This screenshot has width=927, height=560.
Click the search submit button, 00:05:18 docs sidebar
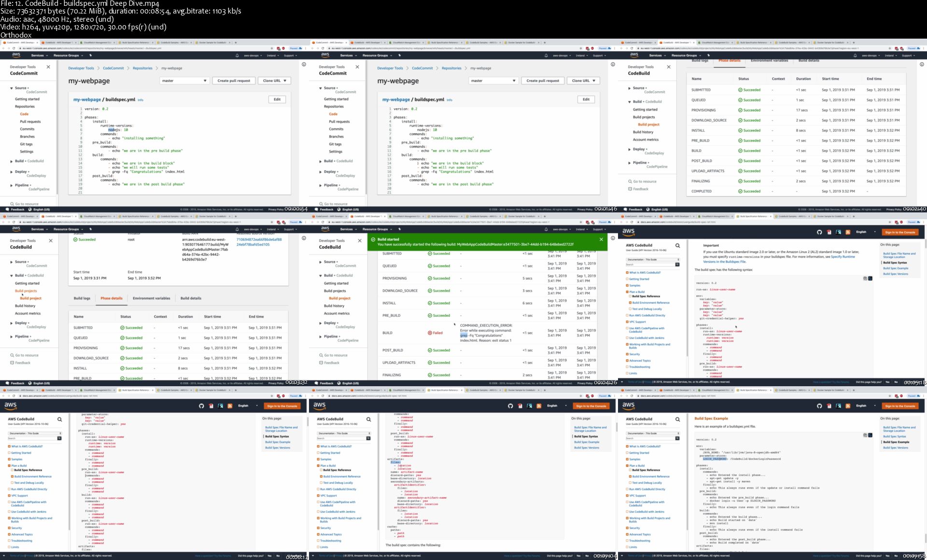677,265
